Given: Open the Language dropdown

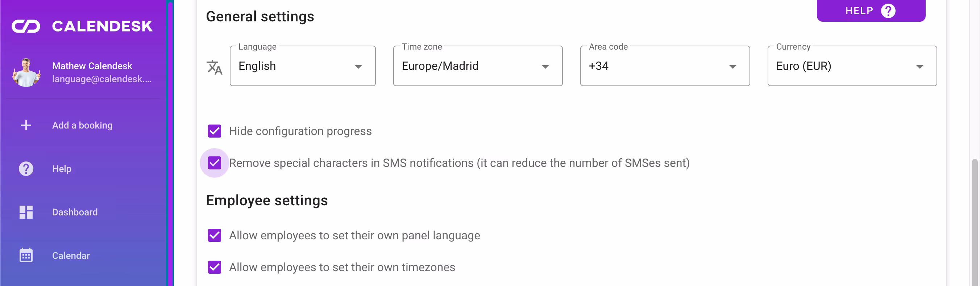Looking at the screenshot, I should pos(358,67).
